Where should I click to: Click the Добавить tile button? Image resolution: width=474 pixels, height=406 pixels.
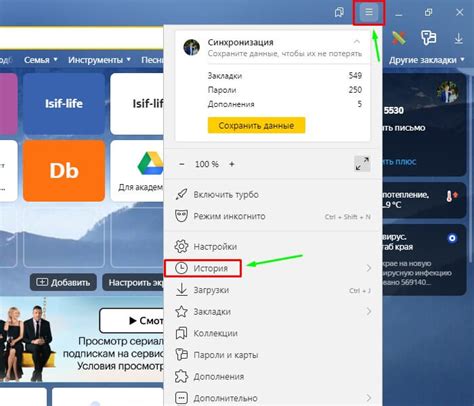[x=63, y=282]
